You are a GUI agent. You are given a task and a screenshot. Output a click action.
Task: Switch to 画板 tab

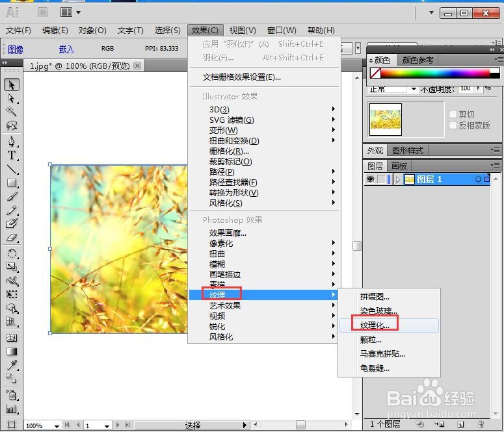point(399,166)
